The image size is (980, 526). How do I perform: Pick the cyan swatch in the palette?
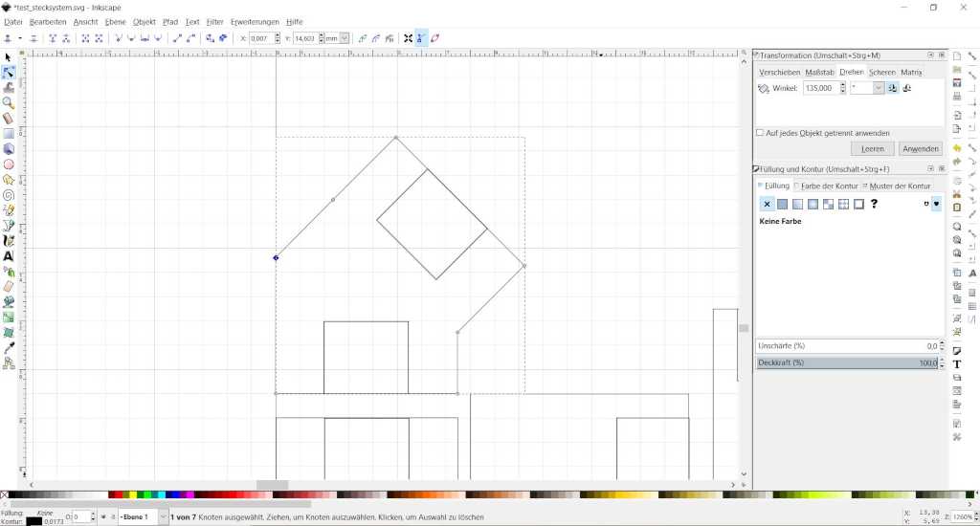point(161,494)
